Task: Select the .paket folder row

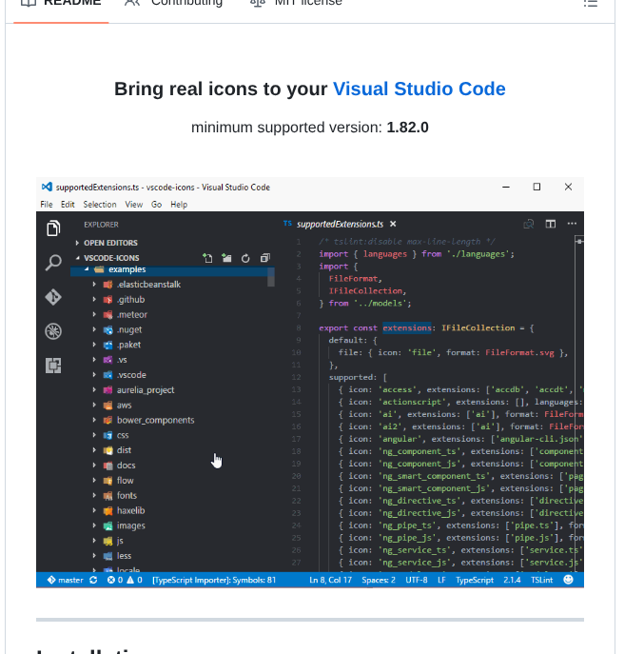Action: pos(172,345)
